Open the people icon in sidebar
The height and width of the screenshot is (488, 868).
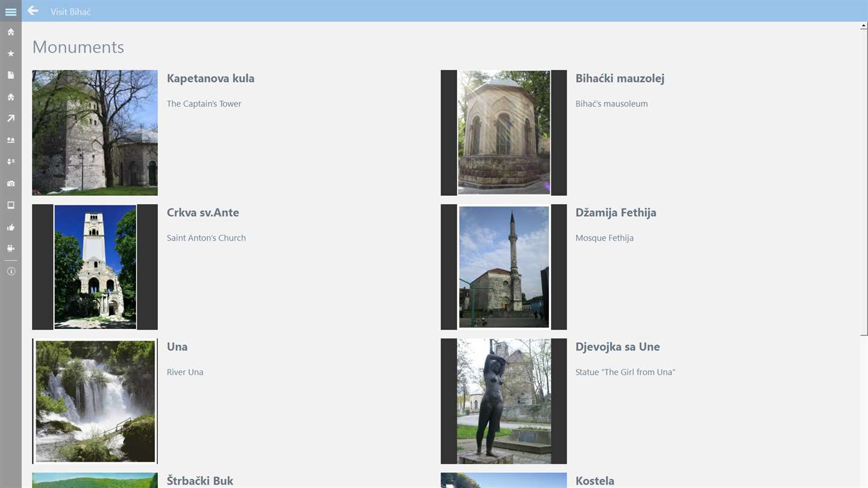(11, 140)
